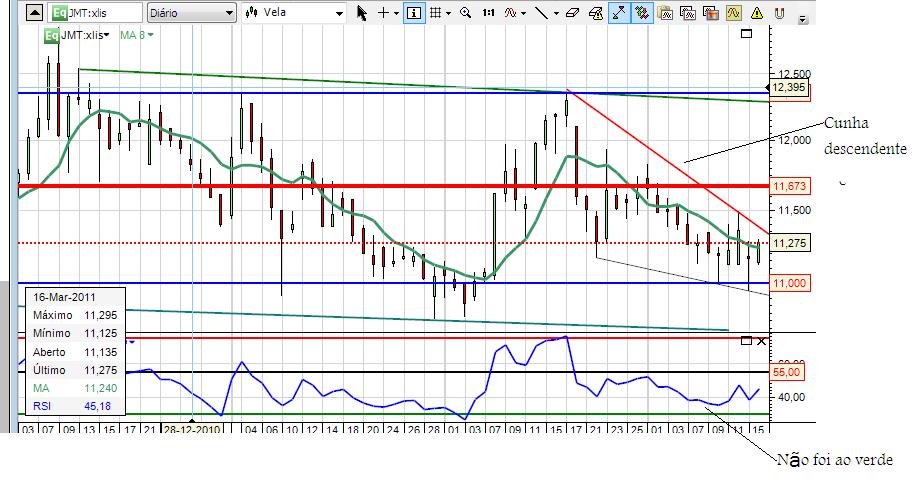This screenshot has height=504, width=915.
Task: Select the arrow pointer tool
Action: pyautogui.click(x=362, y=13)
